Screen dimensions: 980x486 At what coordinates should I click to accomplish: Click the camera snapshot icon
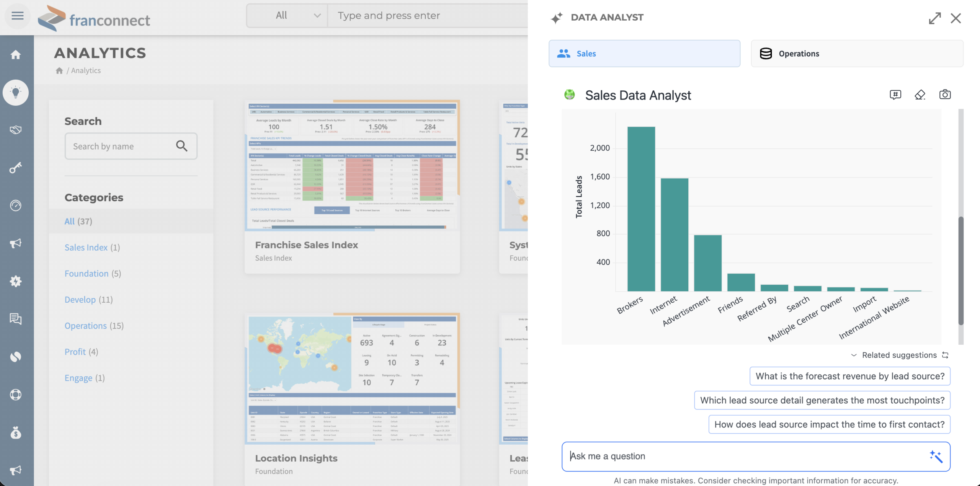tap(944, 95)
